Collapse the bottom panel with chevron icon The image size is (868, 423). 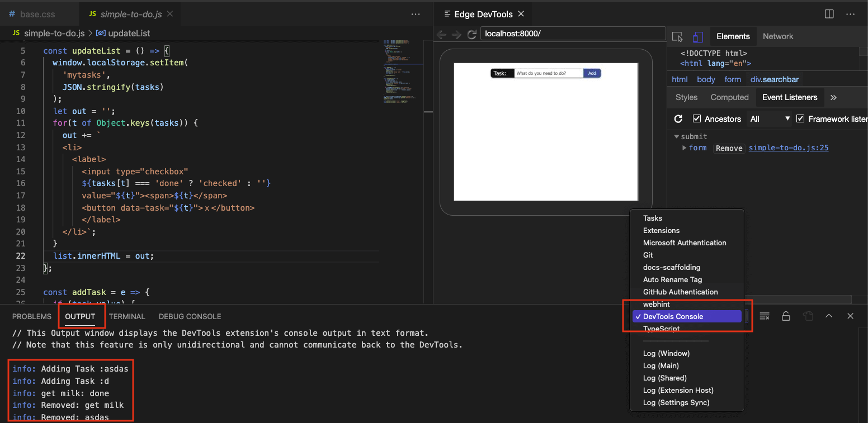click(x=829, y=316)
